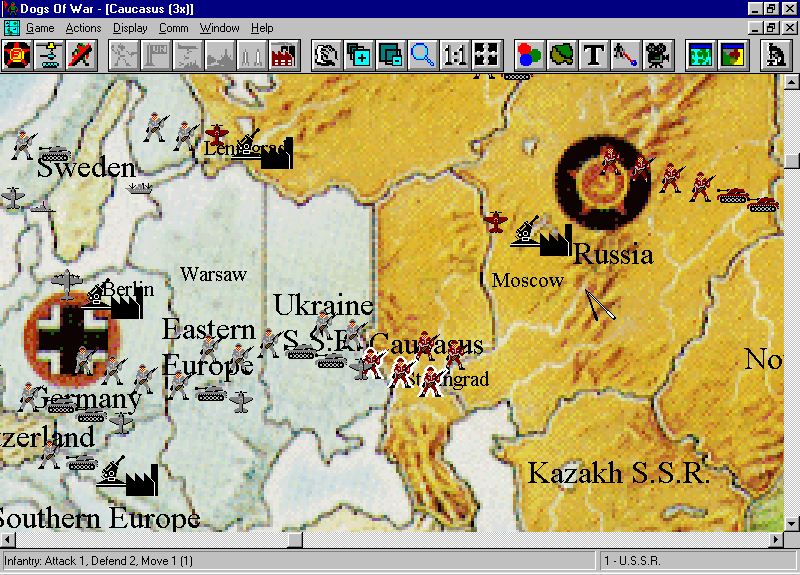Viewport: 800px width, 575px height.
Task: Click the microscope toolbar icon
Action: tap(776, 55)
